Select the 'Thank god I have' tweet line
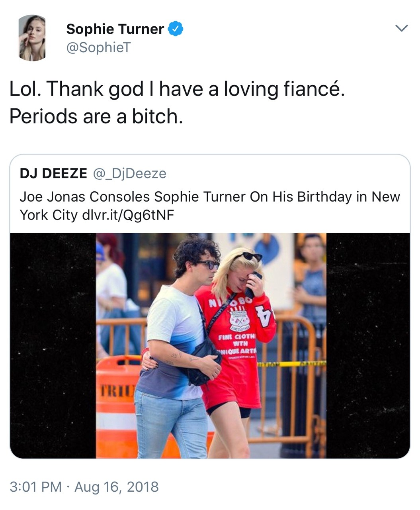Image resolution: width=420 pixels, height=510 pixels. (177, 88)
